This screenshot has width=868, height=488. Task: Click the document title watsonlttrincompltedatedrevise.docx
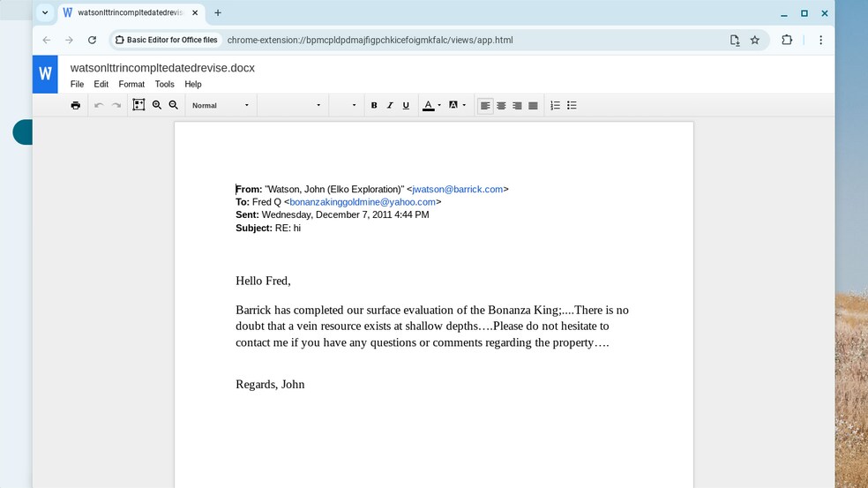(x=162, y=68)
